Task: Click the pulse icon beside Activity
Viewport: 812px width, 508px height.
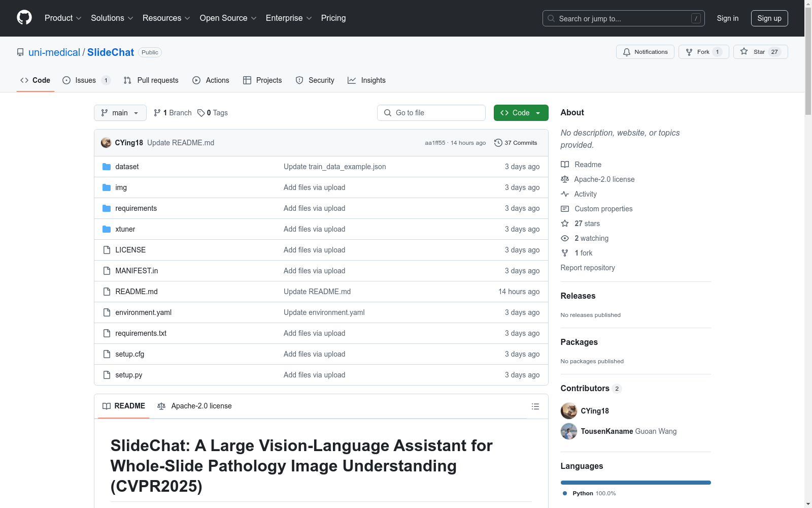Action: pyautogui.click(x=565, y=194)
